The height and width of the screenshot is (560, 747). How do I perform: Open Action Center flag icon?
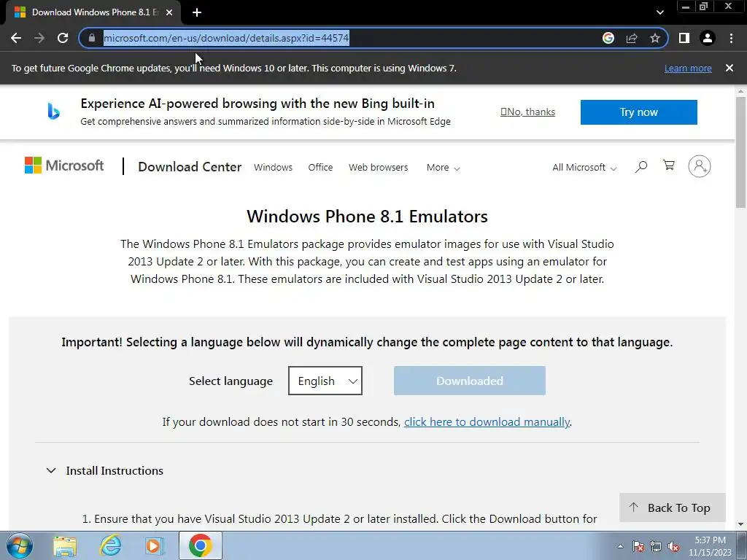coord(638,547)
